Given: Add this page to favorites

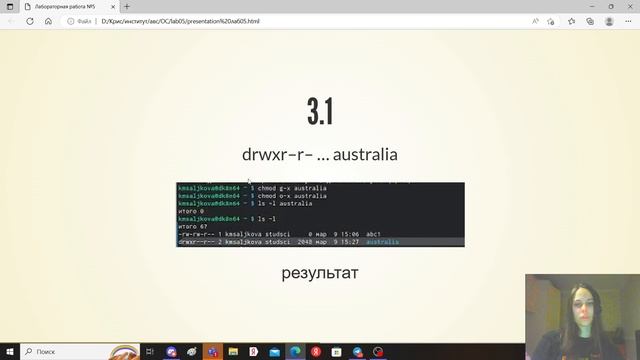Looking at the screenshot, I should (551, 21).
